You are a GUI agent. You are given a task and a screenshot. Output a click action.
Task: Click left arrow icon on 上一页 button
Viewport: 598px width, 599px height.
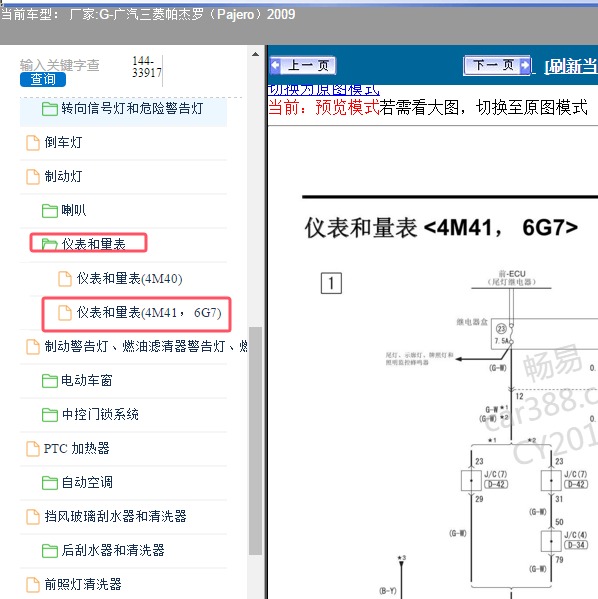tap(275, 65)
